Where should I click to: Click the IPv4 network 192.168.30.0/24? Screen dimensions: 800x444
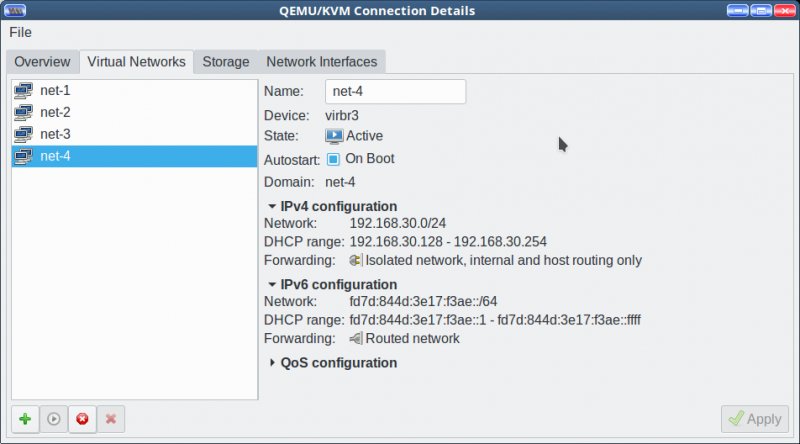click(397, 224)
